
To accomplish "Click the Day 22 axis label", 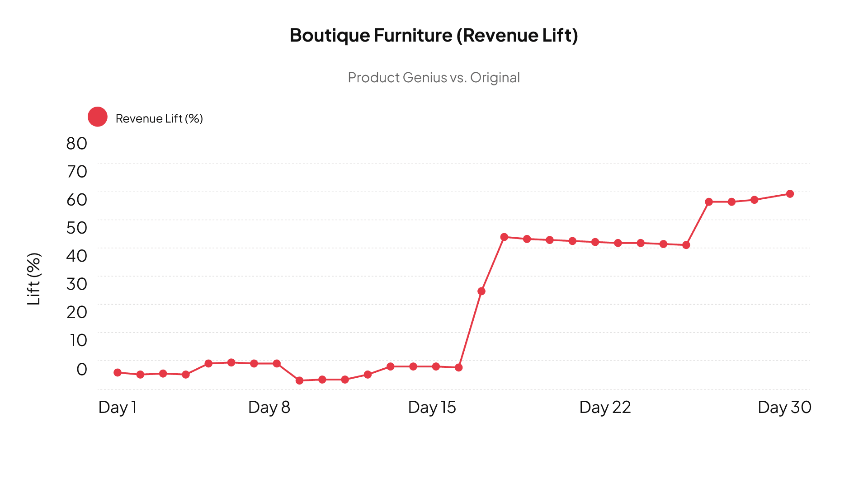I will (x=604, y=407).
